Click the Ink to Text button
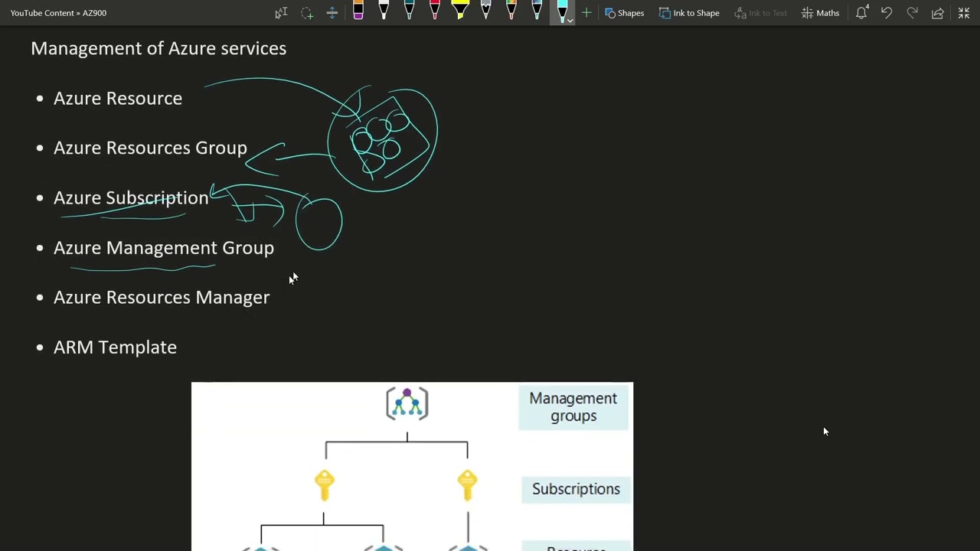This screenshot has width=980, height=551. pyautogui.click(x=760, y=13)
